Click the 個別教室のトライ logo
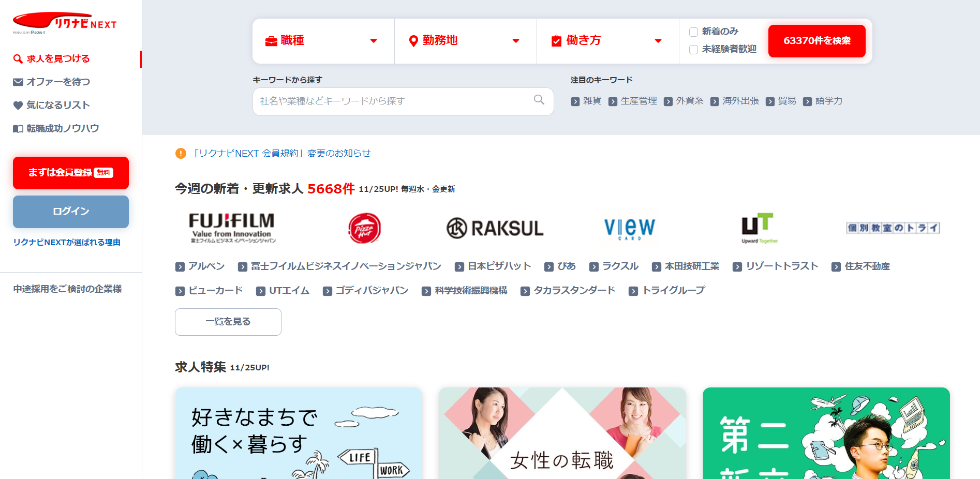Viewport: 980px width, 479px height. 893,228
